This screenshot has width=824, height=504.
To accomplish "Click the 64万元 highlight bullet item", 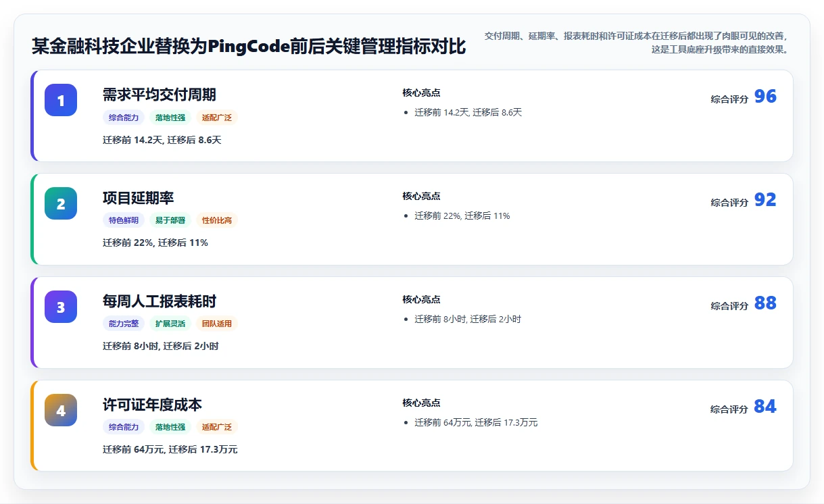I will (476, 422).
